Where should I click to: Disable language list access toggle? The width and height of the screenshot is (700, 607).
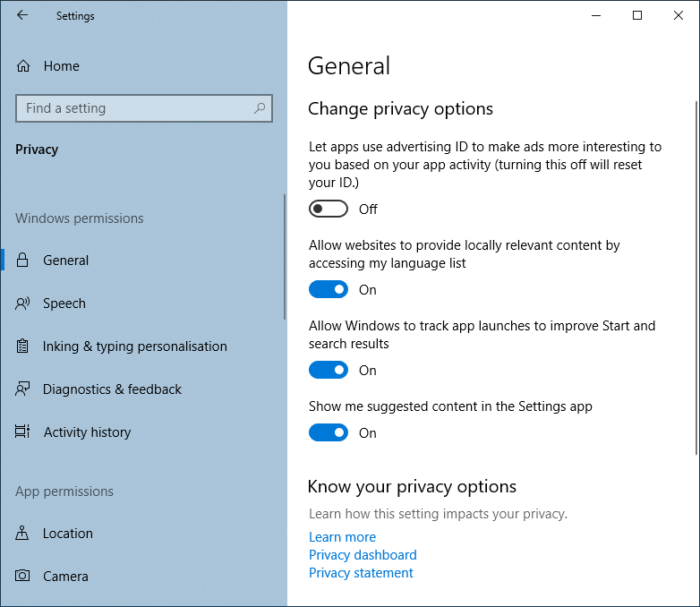[x=329, y=289]
